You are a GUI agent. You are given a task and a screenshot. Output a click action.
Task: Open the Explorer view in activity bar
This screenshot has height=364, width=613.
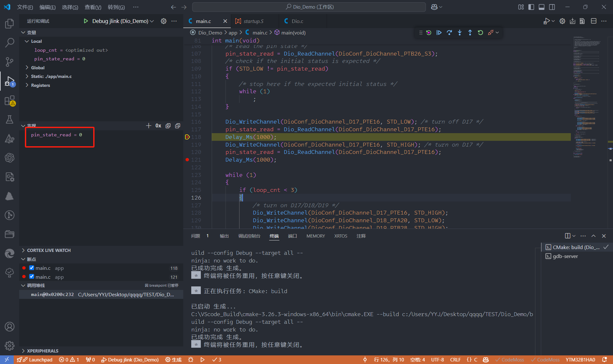click(x=10, y=23)
